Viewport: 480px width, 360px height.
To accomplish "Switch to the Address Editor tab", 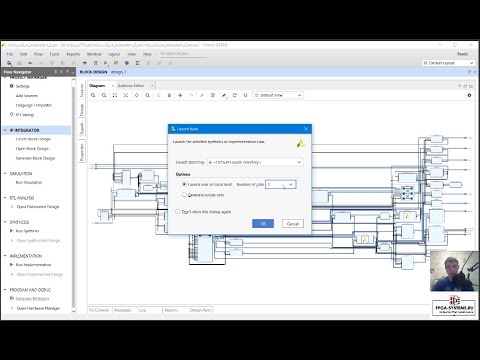I will (131, 86).
